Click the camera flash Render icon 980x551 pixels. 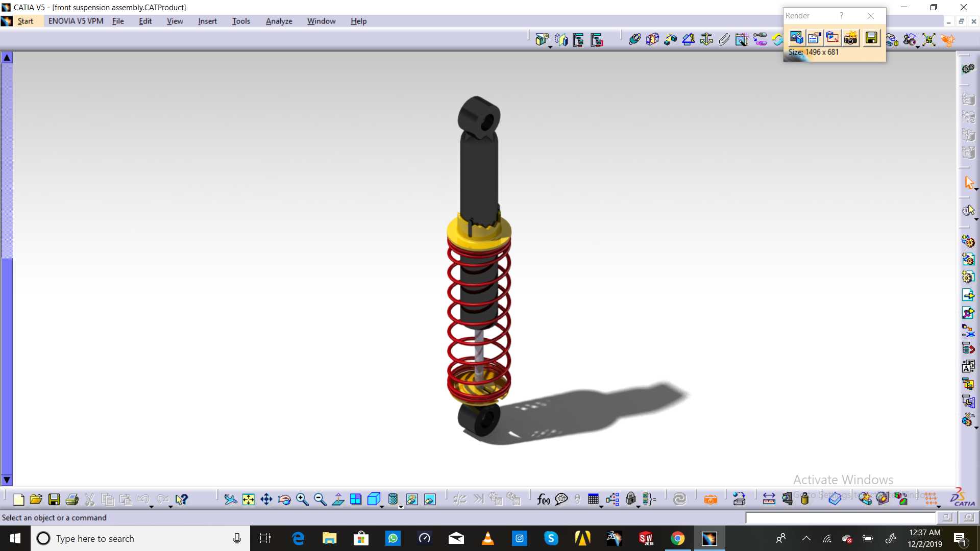851,38
